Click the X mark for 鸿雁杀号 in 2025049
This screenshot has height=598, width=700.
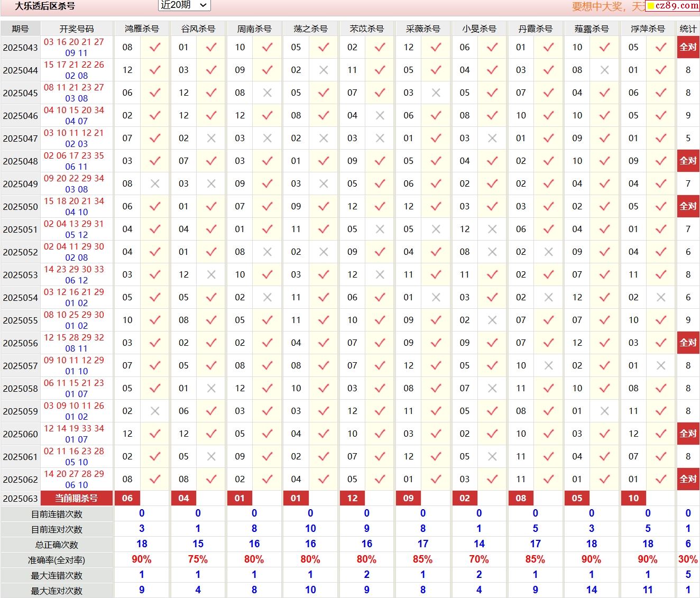click(155, 183)
